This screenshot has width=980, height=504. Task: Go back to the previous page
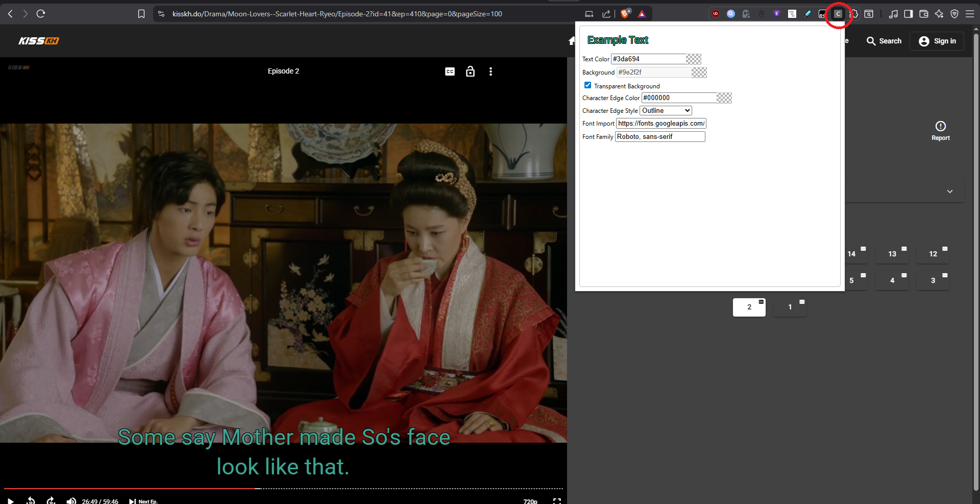tap(10, 14)
